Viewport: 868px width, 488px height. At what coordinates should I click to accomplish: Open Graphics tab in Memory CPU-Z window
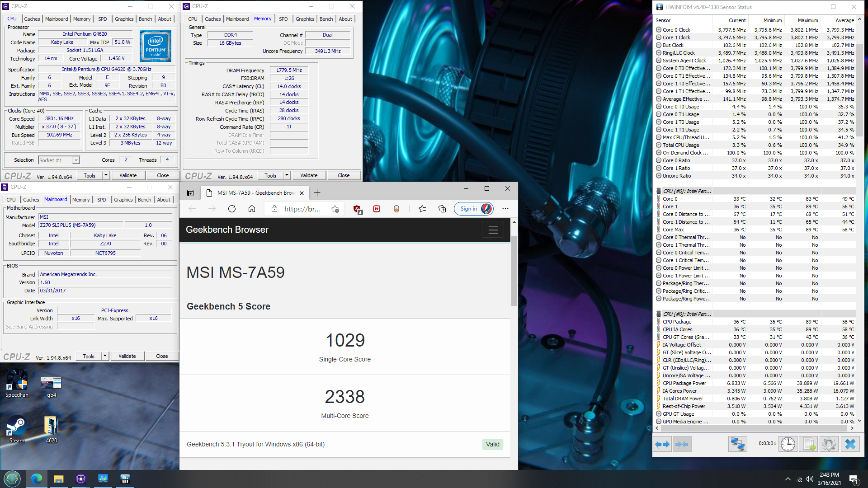point(305,19)
